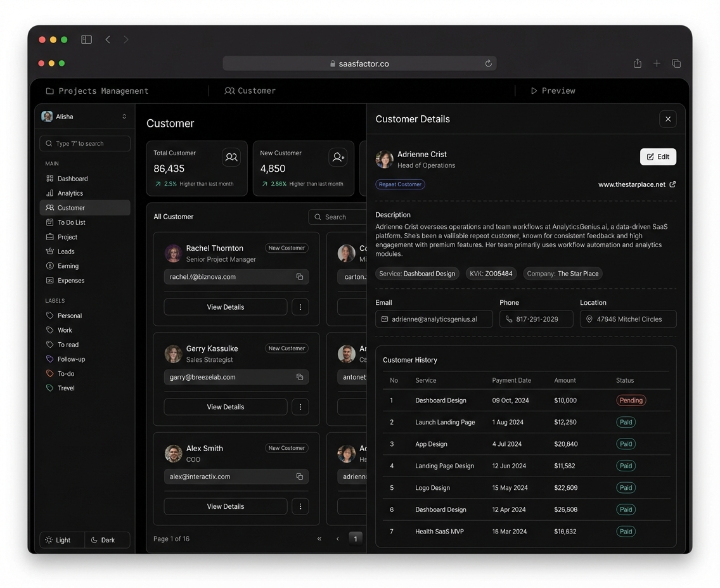This screenshot has height=588, width=720.
Task: Open a new tab with plus icon
Action: [657, 63]
